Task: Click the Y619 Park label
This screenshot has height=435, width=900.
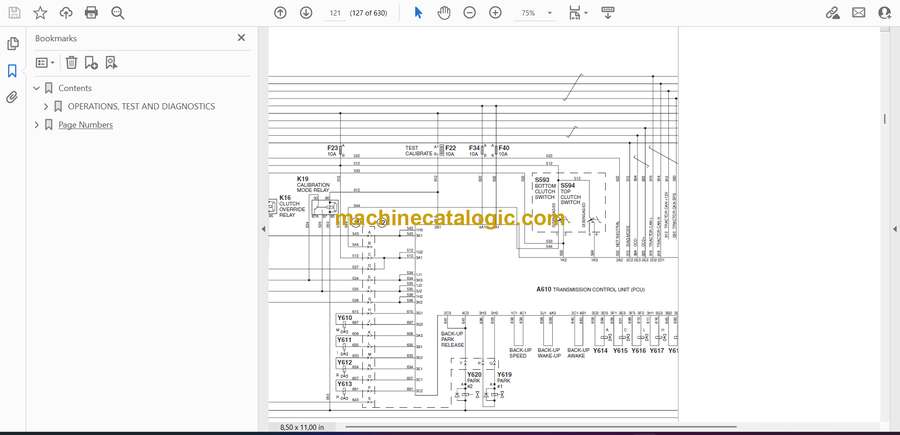Action: (x=504, y=380)
